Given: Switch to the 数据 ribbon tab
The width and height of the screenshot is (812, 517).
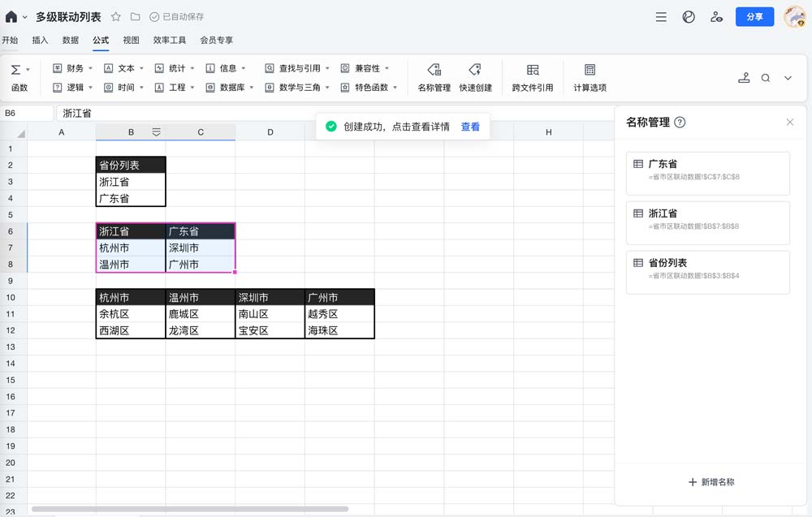Looking at the screenshot, I should pyautogui.click(x=71, y=40).
